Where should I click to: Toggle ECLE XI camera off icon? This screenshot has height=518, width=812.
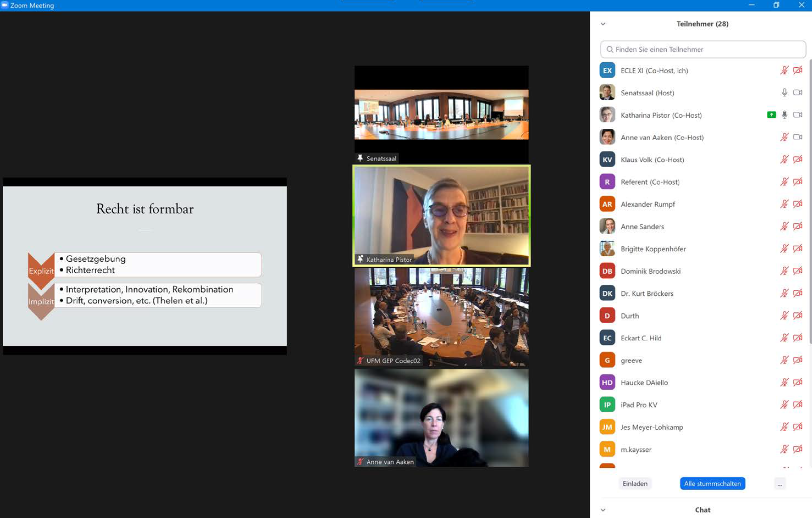[798, 70]
